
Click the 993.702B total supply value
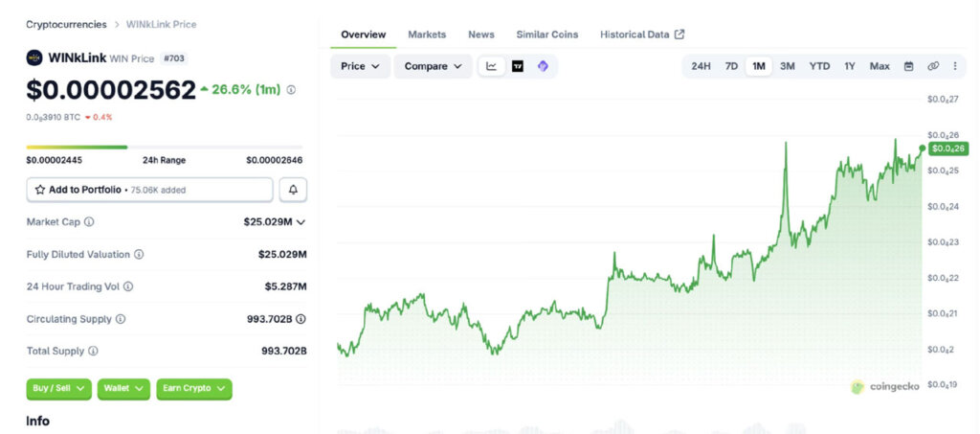[x=283, y=351]
